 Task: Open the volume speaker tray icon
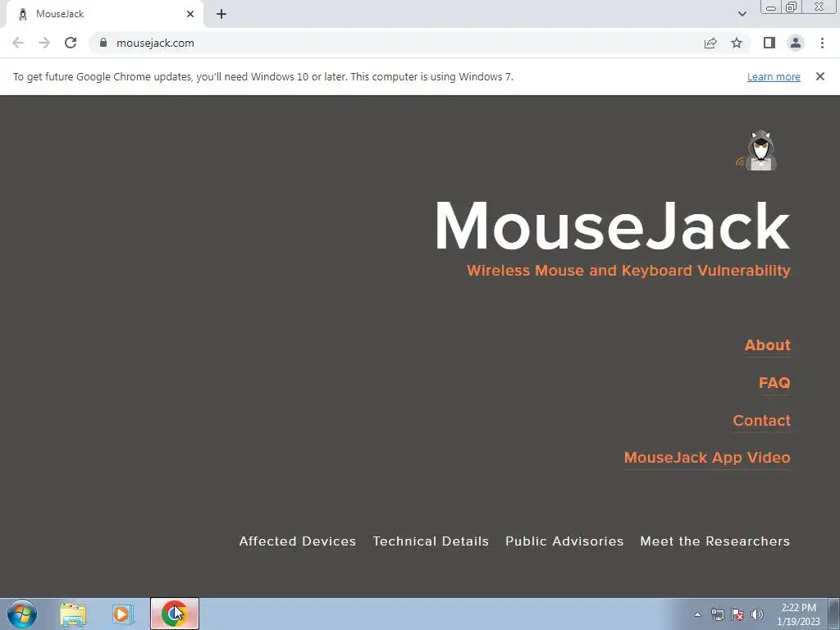click(x=757, y=614)
